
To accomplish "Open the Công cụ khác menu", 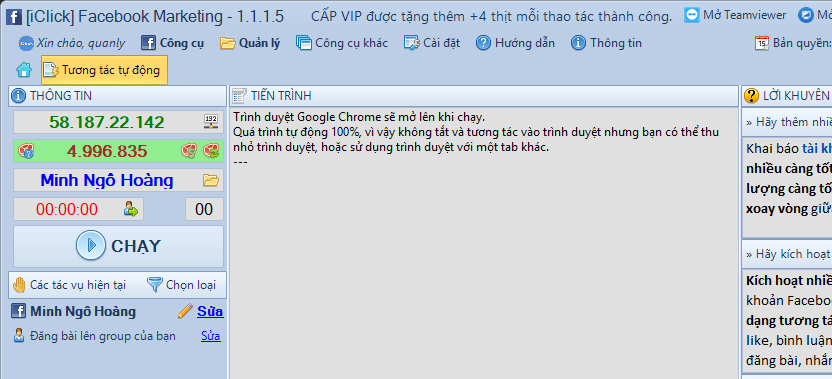I will (342, 43).
